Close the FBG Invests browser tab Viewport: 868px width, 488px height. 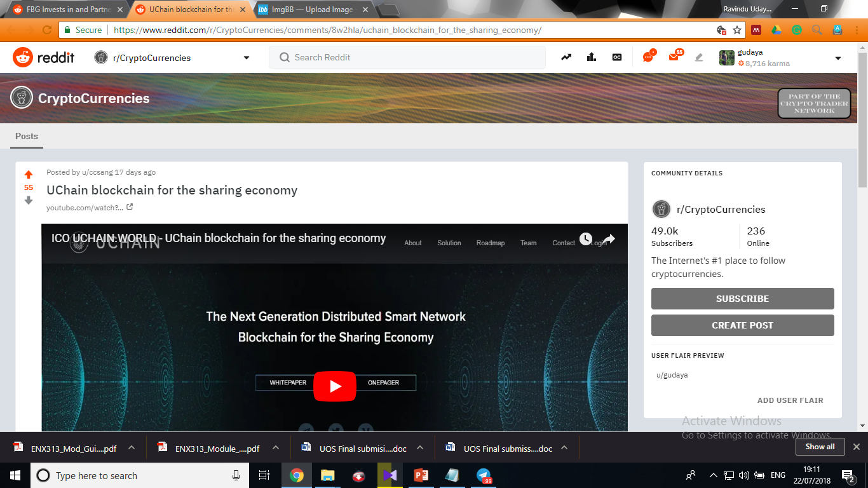pos(119,10)
